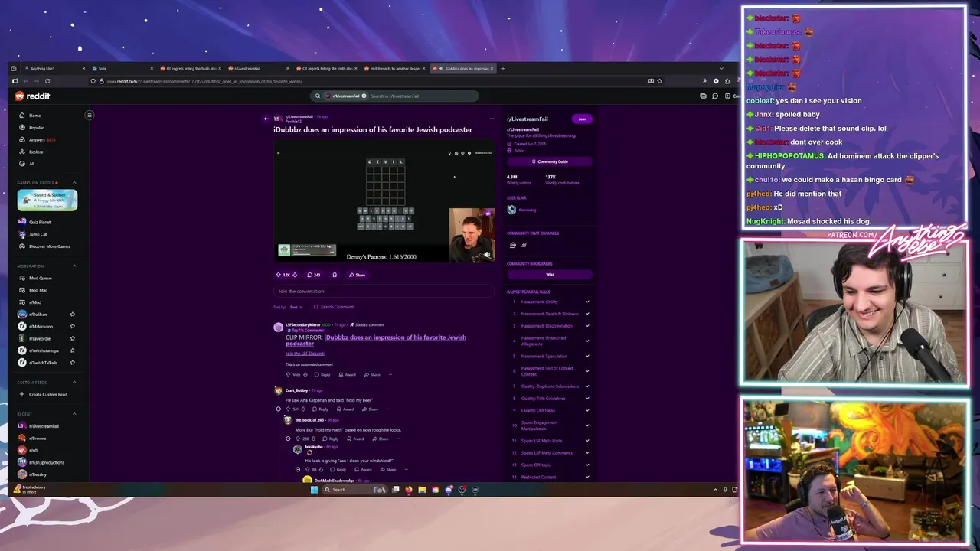This screenshot has width=980, height=551.
Task: Collapse Custom Feeds section
Action: 74,383
